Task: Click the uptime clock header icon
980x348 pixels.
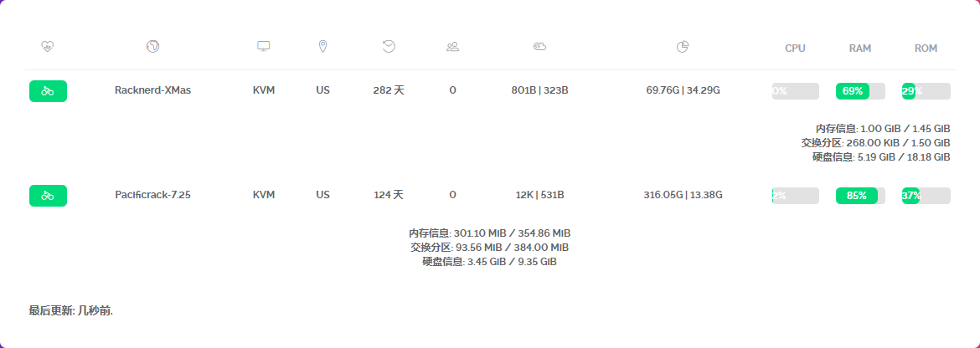Action: (389, 46)
